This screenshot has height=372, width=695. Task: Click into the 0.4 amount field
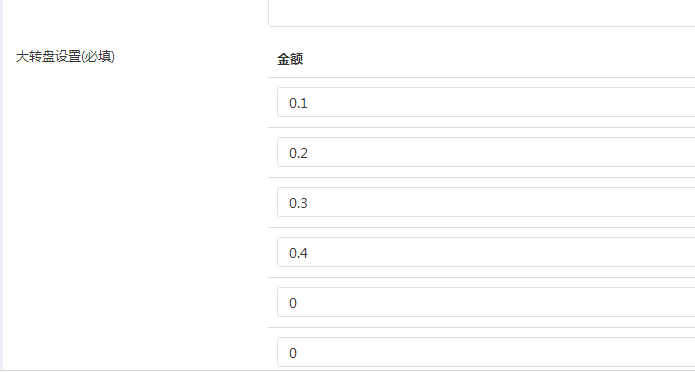coord(486,253)
